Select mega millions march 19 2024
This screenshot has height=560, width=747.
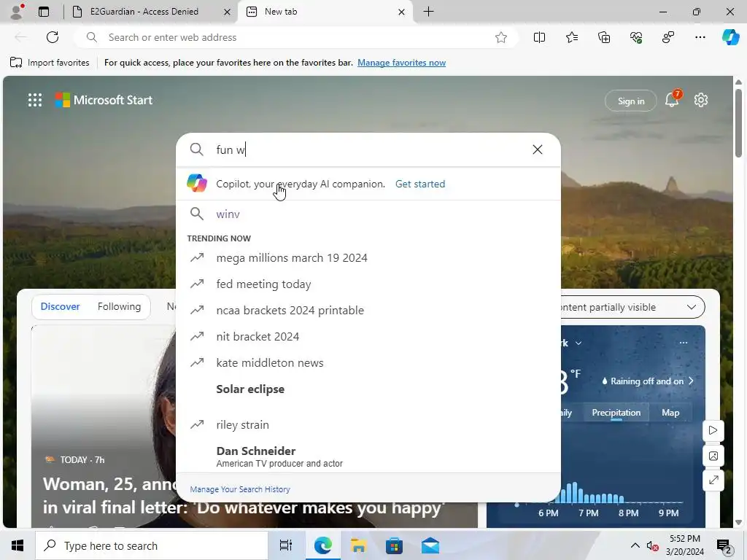point(368,257)
